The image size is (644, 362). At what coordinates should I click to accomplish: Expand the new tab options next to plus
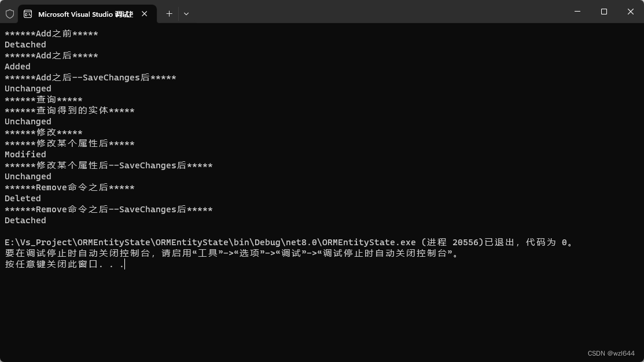tap(186, 13)
